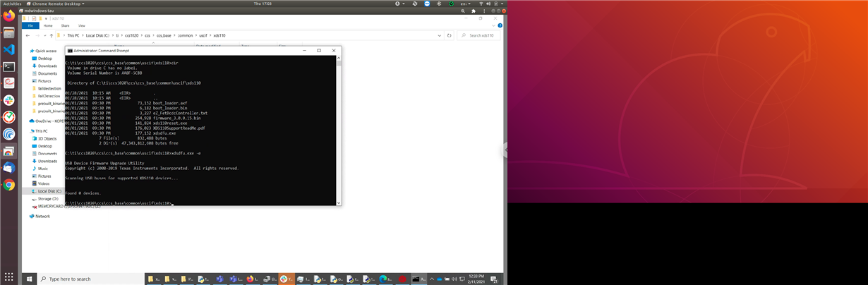Click ccs_base in the address breadcrumb

point(164,35)
